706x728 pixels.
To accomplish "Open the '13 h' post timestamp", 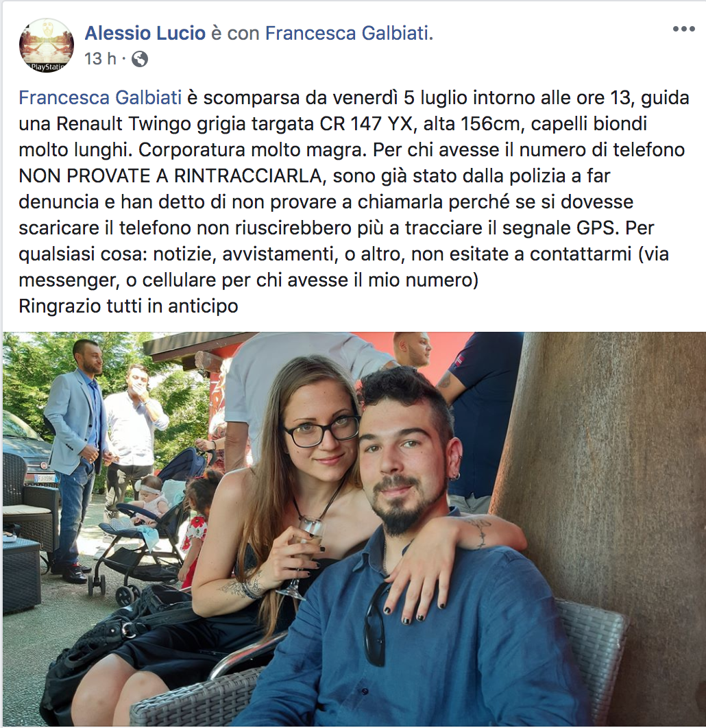I will [100, 59].
